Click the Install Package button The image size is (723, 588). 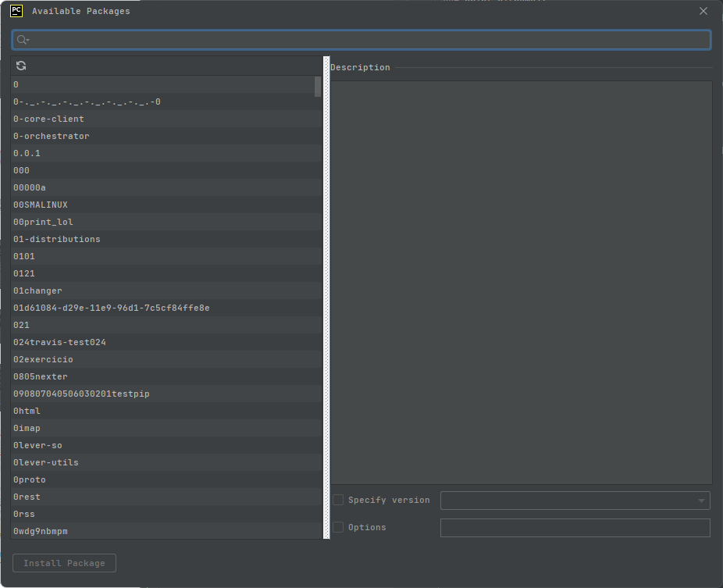(64, 562)
